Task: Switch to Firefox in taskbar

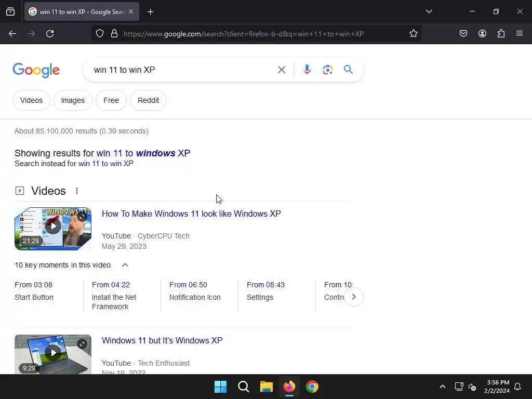Action: (x=289, y=387)
